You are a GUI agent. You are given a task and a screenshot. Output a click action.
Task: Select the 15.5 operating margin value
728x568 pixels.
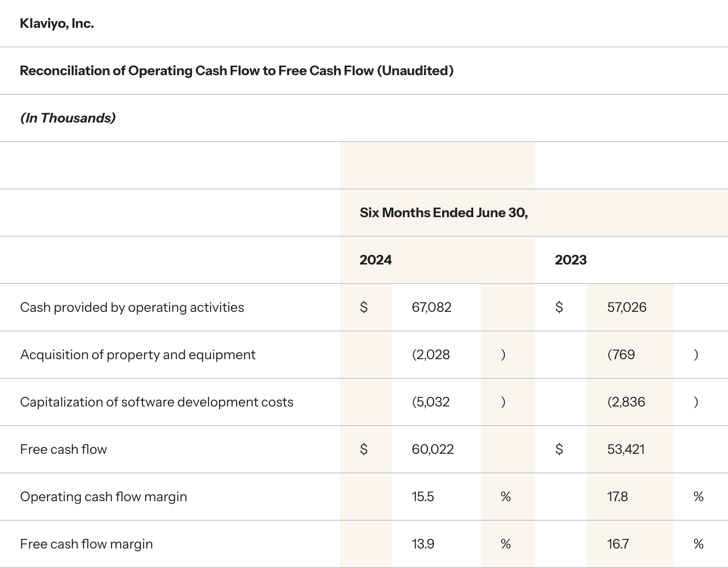click(423, 497)
